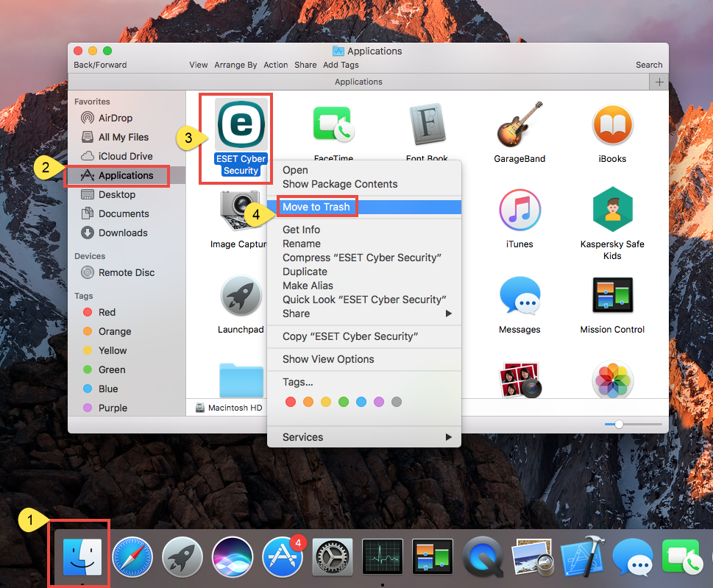Open the Arrange By menu
Screen dimensions: 713x588
235,65
